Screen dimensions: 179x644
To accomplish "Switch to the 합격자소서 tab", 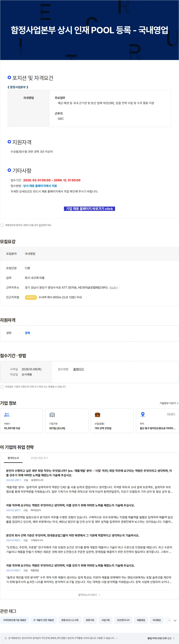I will click(x=13, y=458).
